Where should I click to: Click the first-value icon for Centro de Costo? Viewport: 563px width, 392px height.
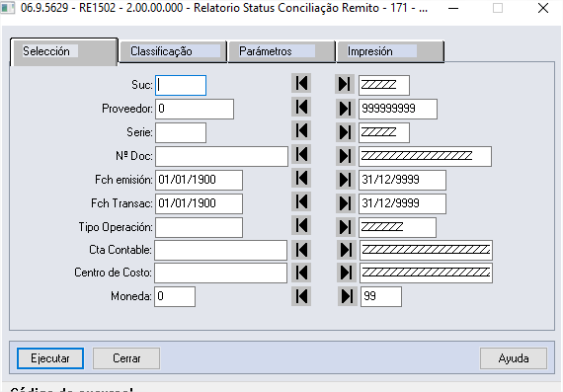(x=301, y=273)
